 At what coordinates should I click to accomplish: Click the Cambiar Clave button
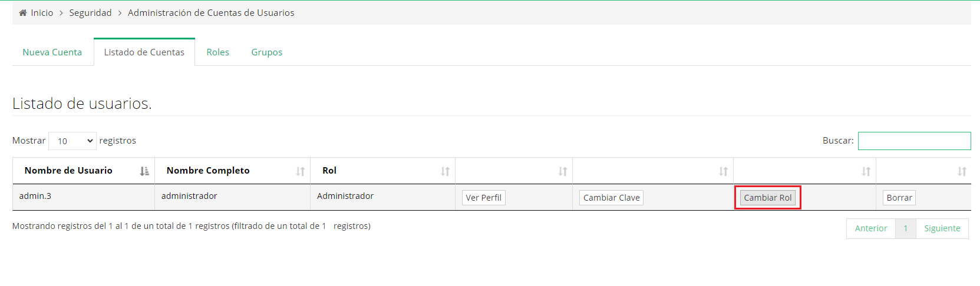(611, 198)
